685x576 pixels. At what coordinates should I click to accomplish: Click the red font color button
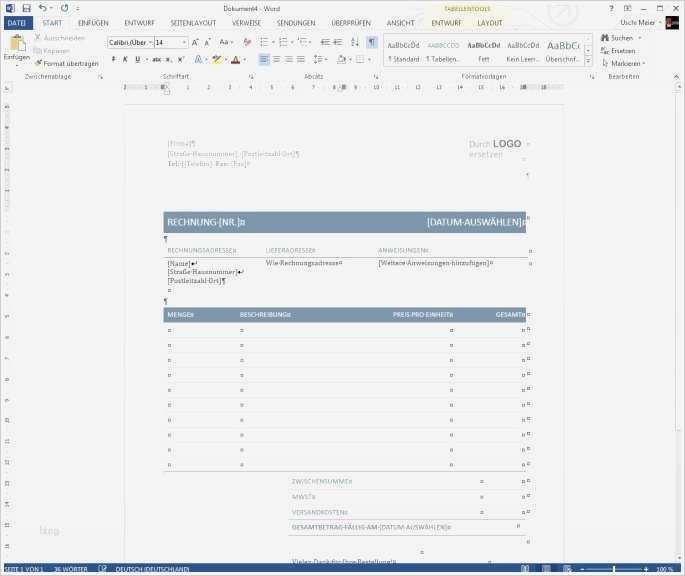(236, 59)
